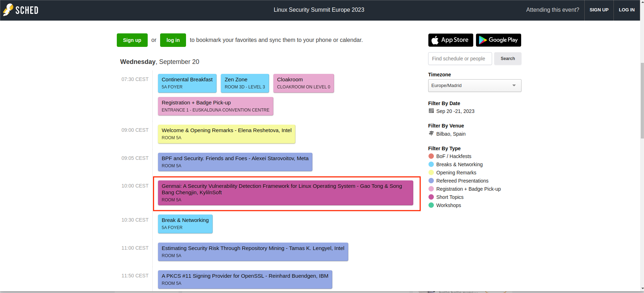Click the Sched logo
644x293 pixels.
pos(21,10)
